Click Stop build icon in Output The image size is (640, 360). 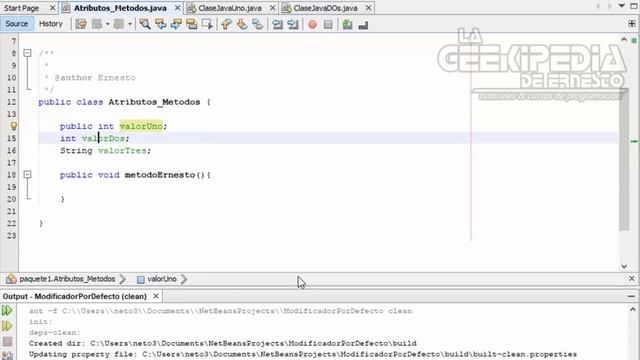[x=7, y=341]
